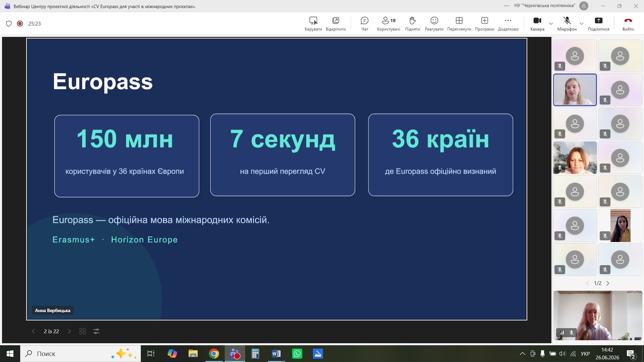Click the shield privacy icon
644x362 pixels.
pos(9,23)
